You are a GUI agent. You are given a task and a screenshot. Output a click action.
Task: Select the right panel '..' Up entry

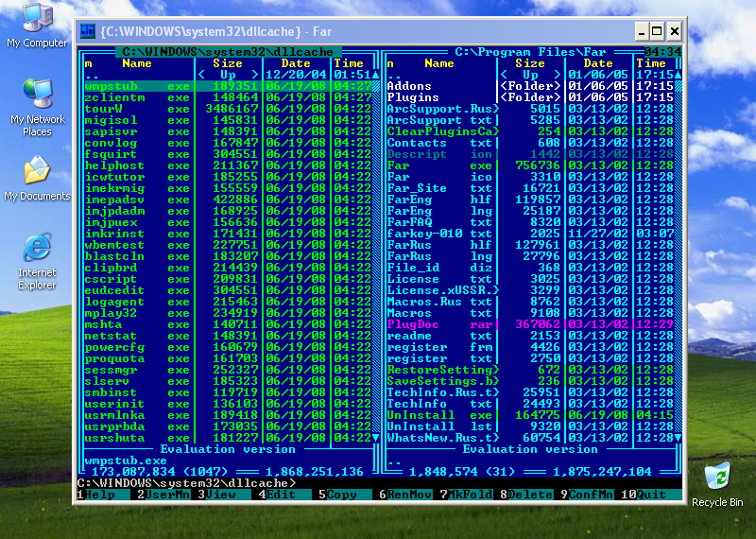(530, 75)
